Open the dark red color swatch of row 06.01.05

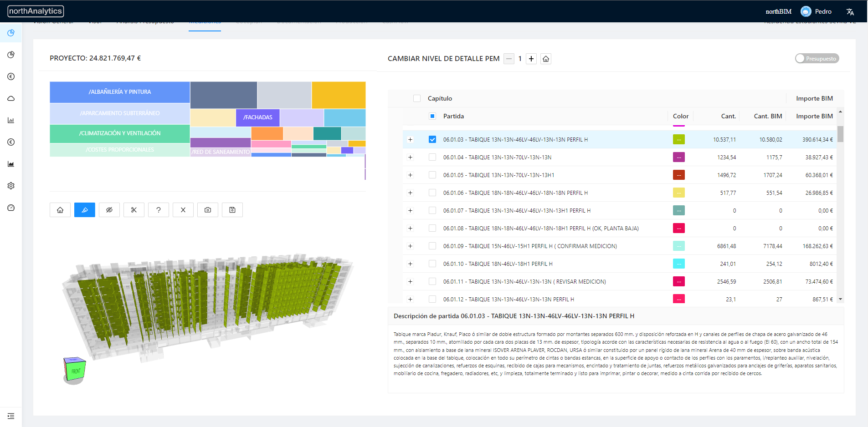pos(679,175)
